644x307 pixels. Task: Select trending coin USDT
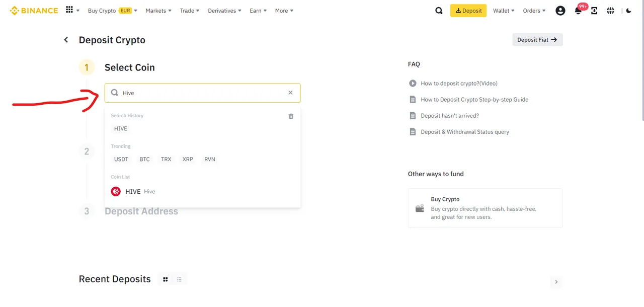pyautogui.click(x=121, y=160)
